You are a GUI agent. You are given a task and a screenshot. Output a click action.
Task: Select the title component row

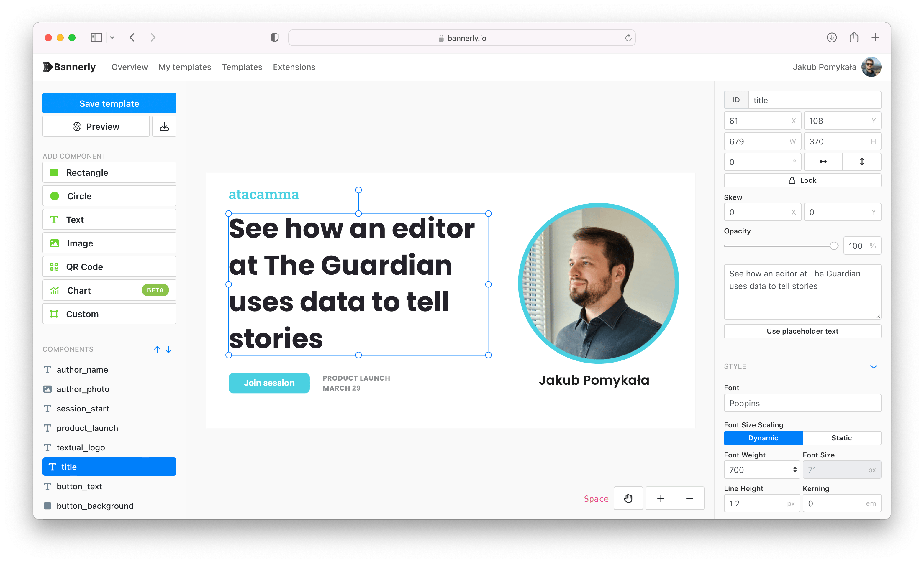pos(109,467)
